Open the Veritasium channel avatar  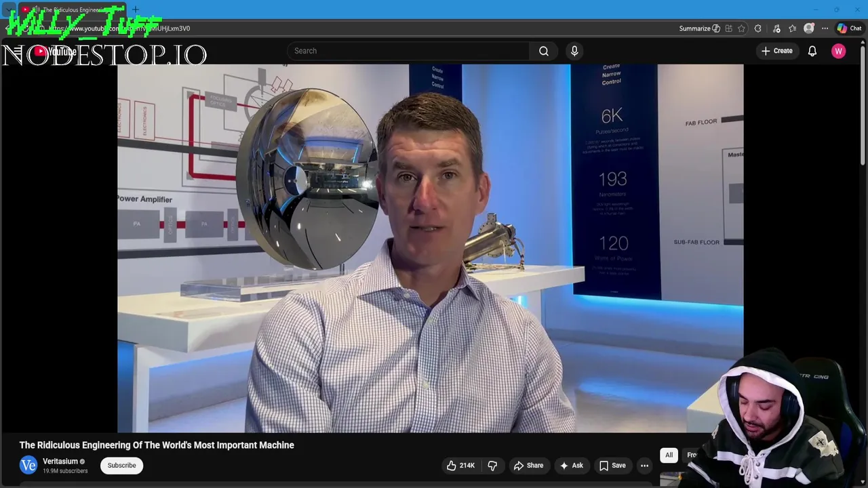tap(28, 466)
